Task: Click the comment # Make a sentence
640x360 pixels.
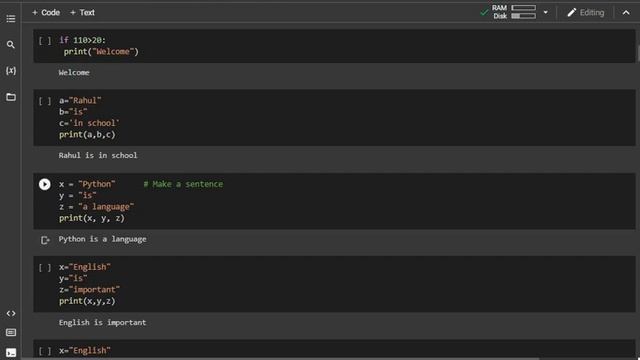Action: (x=183, y=184)
